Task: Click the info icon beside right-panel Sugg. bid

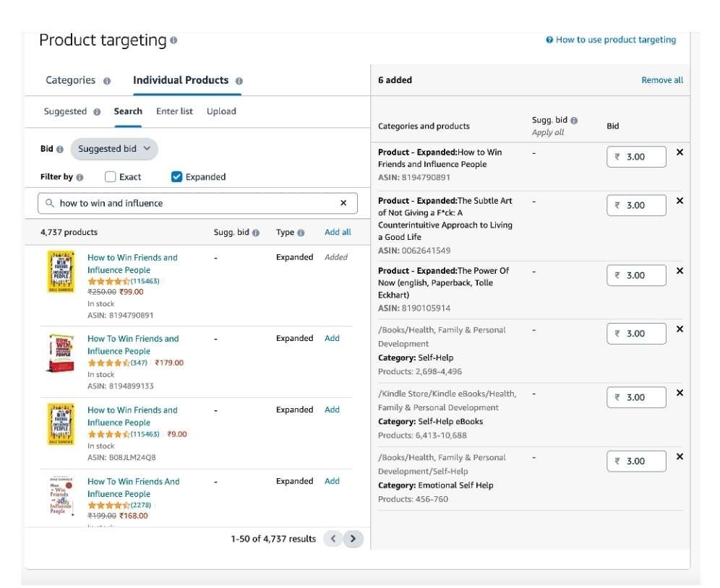Action: (x=574, y=120)
